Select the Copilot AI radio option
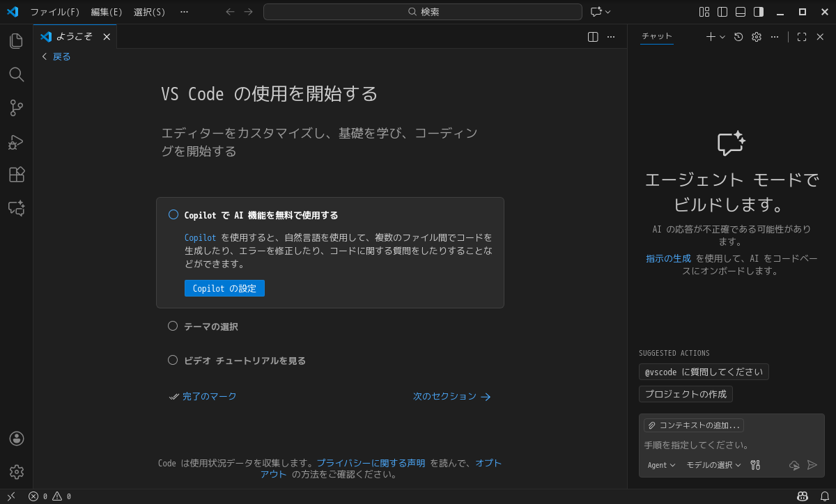Screen dimensions: 836x504 coord(173,214)
